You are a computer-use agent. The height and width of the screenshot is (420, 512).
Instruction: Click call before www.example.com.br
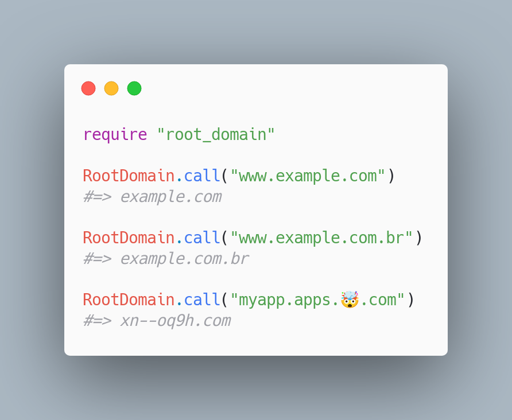coord(202,238)
